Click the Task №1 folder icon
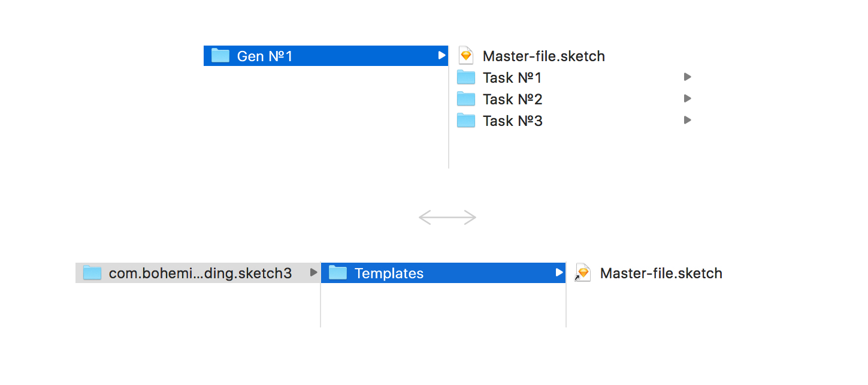The height and width of the screenshot is (385, 868). pos(465,77)
